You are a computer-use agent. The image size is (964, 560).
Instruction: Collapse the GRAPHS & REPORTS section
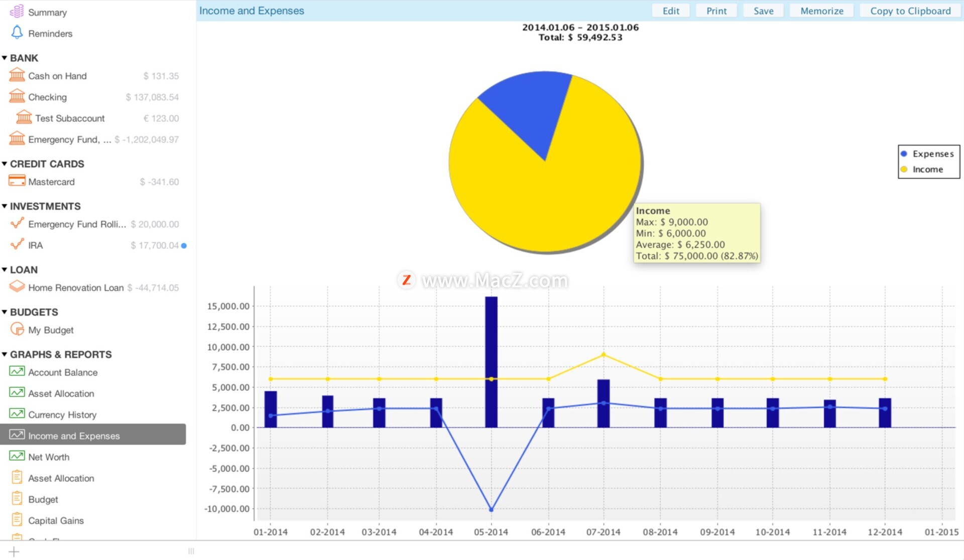coord(5,354)
